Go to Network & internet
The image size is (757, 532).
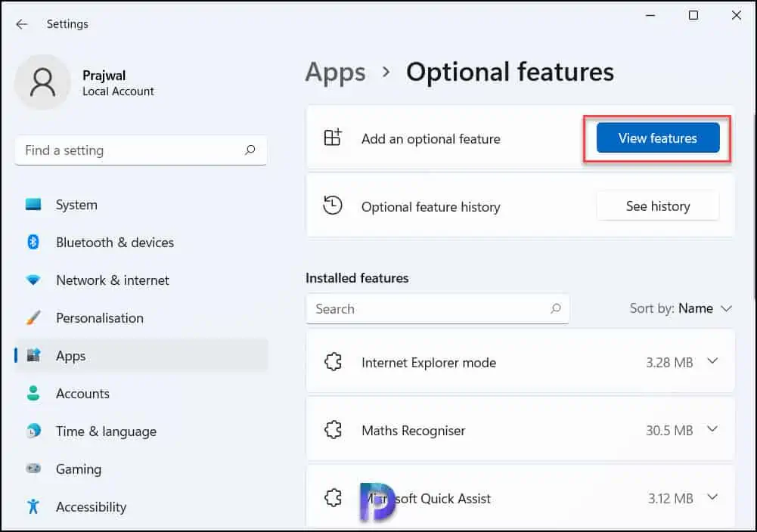click(141, 280)
